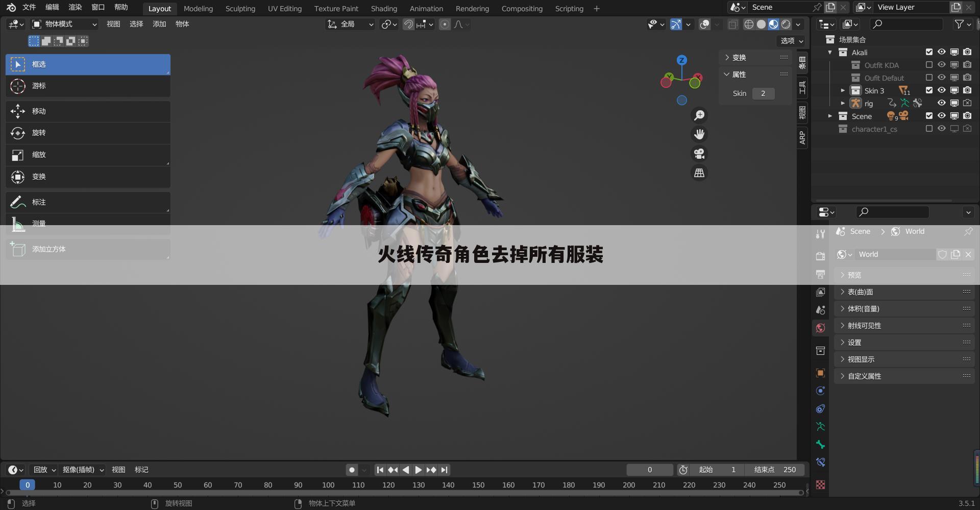
Task: Select the Cursor (游标) tool
Action: [88, 86]
